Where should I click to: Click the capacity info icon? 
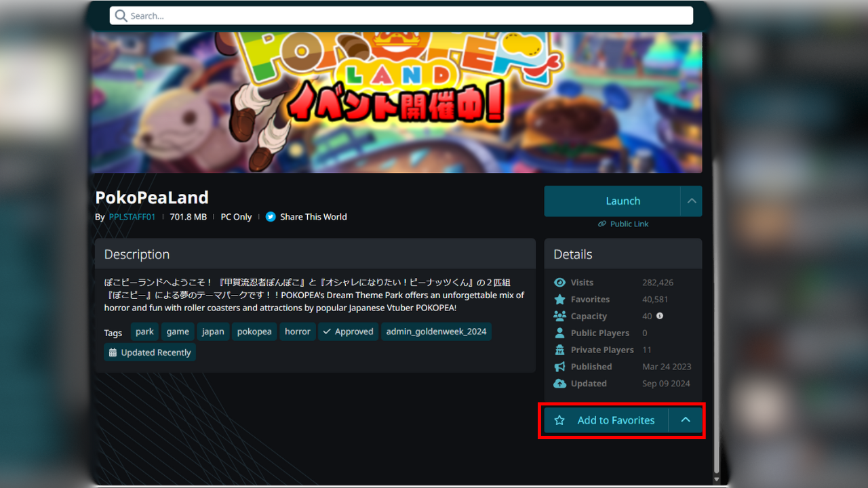[x=660, y=316]
